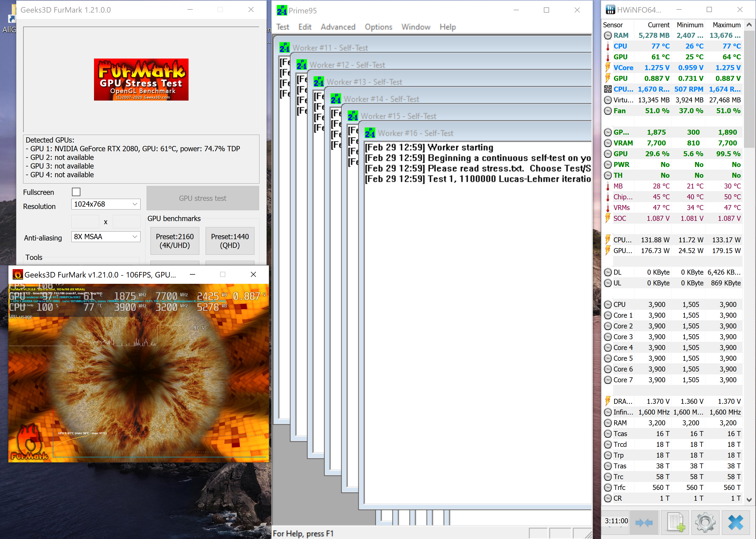Click the GPU stress test button
This screenshot has width=756, height=539.
point(202,198)
